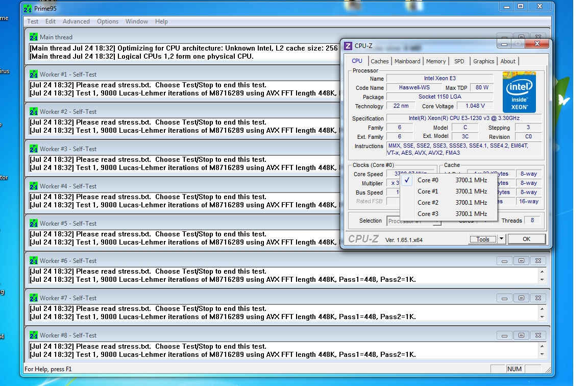Open the Advanced menu in Prime95
The width and height of the screenshot is (588, 386).
coord(76,21)
